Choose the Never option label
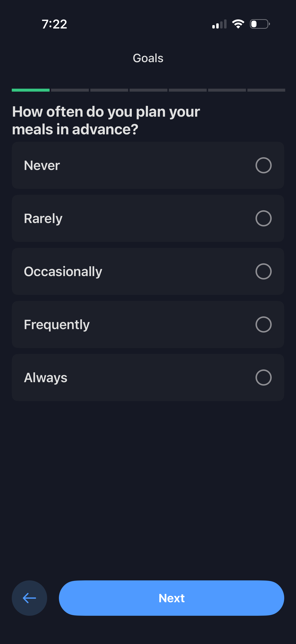Viewport: 296px width, 644px height. coord(42,165)
